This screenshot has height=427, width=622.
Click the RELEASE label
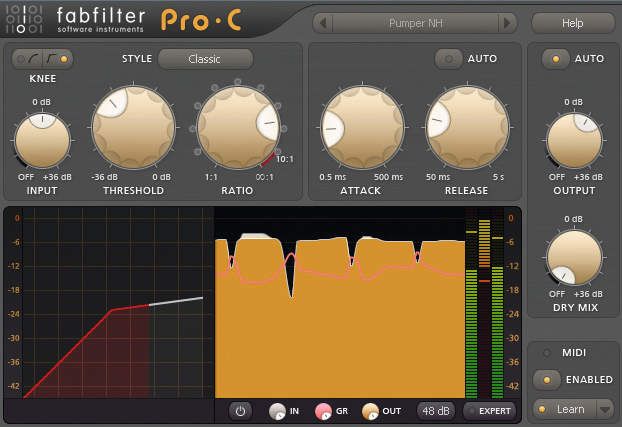pyautogui.click(x=466, y=190)
